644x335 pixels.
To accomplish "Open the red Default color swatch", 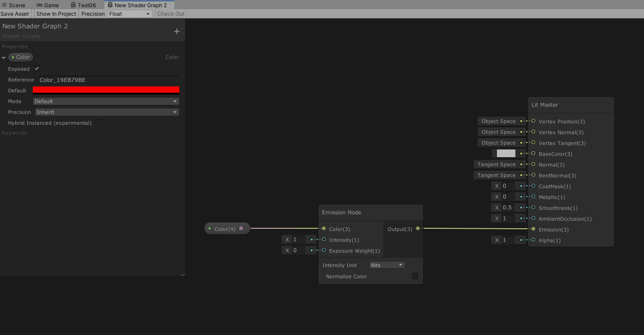I will pos(106,90).
